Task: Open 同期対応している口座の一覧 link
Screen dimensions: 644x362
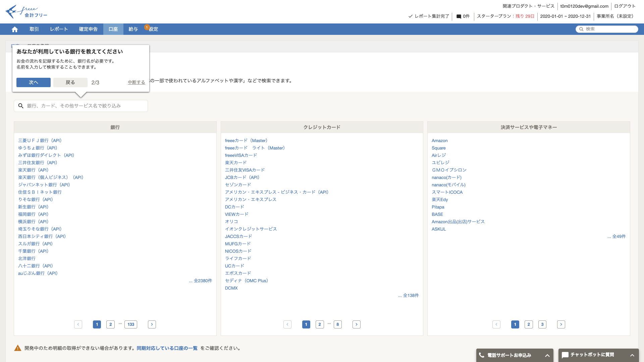Action: [x=167, y=348]
